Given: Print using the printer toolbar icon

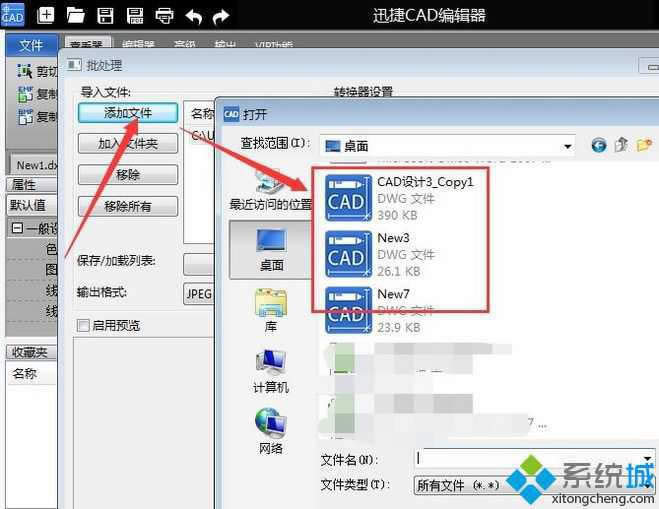Looking at the screenshot, I should (x=164, y=16).
